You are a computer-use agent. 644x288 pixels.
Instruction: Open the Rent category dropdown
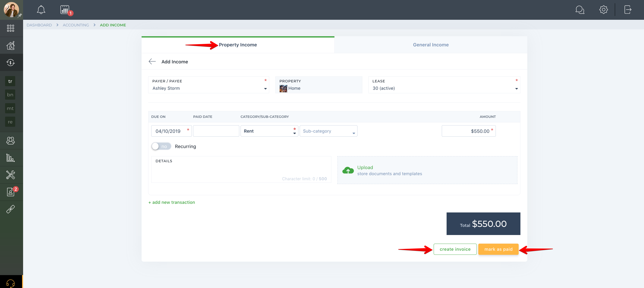tap(269, 131)
